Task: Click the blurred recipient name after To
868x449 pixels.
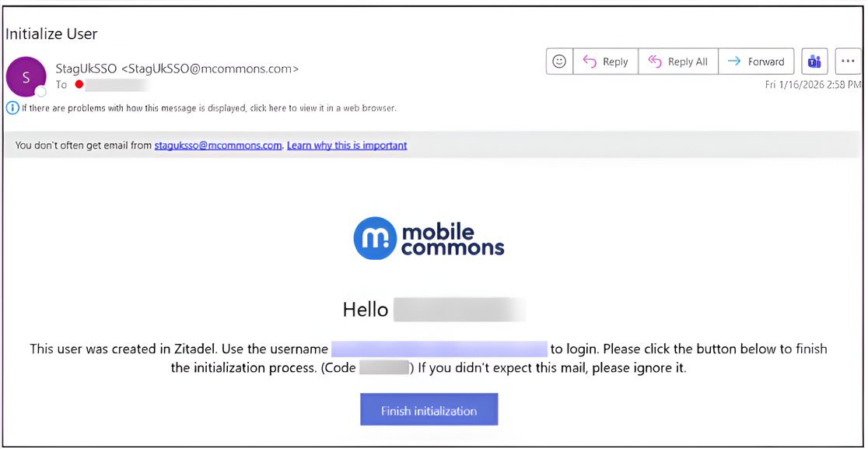Action: [x=117, y=85]
